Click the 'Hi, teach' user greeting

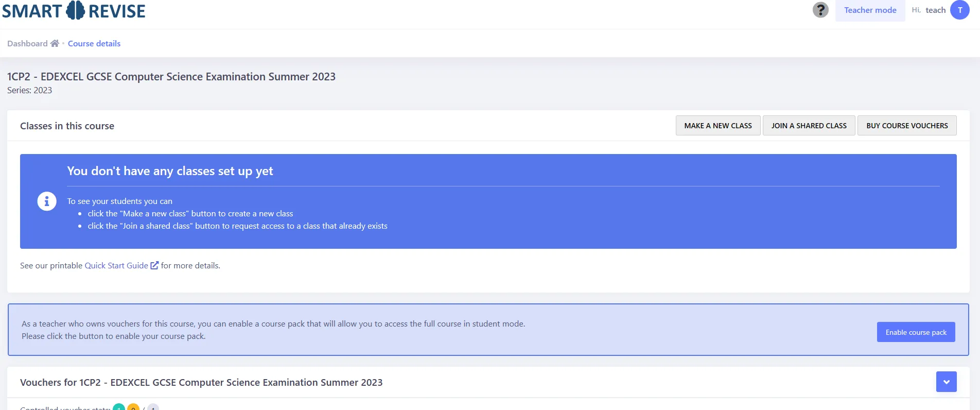929,10
